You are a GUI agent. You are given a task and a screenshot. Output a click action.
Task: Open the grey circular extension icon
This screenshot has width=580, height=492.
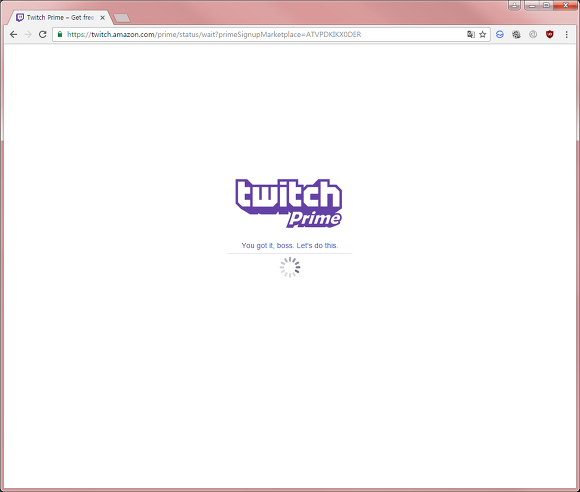click(533, 34)
